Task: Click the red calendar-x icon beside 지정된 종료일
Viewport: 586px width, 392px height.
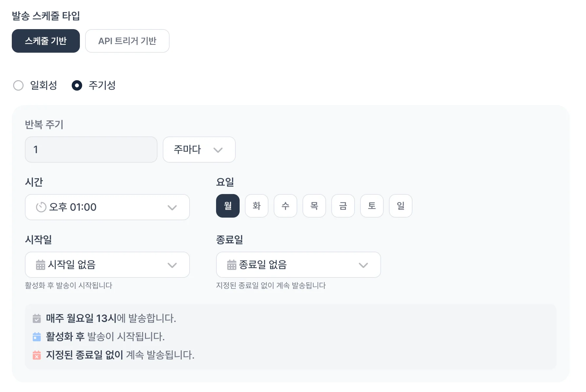Action: [37, 355]
